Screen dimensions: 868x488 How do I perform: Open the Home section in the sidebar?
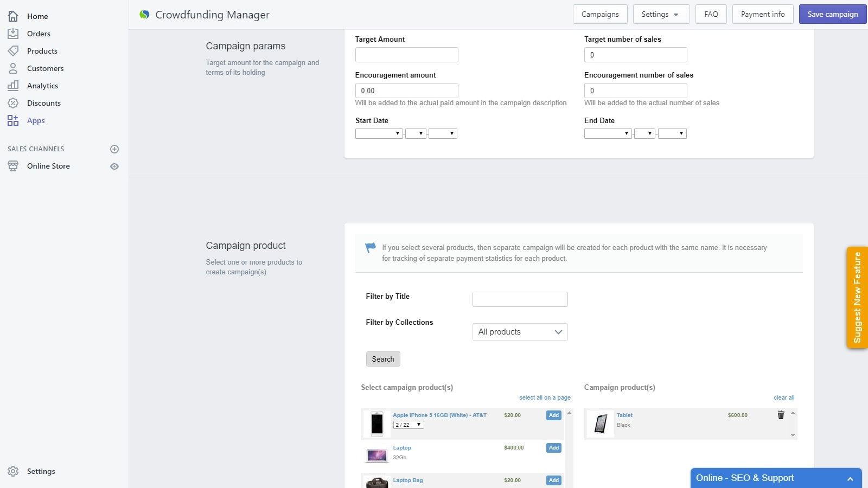[x=14, y=16]
